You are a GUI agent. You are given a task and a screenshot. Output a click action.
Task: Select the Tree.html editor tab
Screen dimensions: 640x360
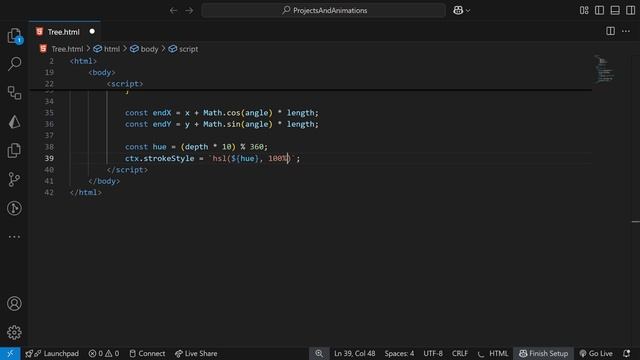pos(64,31)
